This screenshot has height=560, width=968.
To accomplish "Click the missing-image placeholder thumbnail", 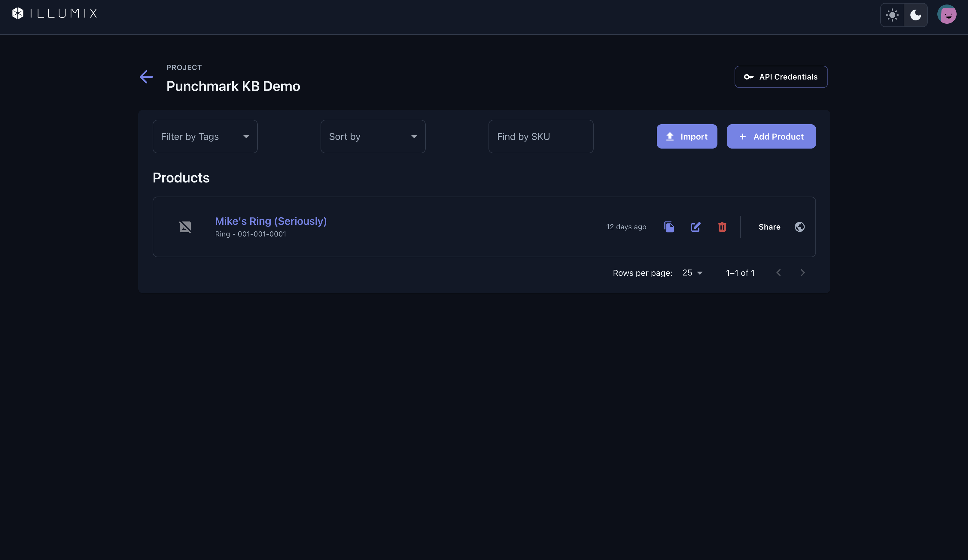I will [185, 227].
